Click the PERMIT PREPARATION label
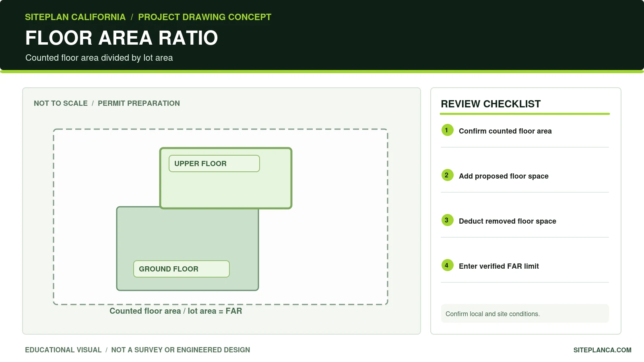The width and height of the screenshot is (644, 362). 139,103
